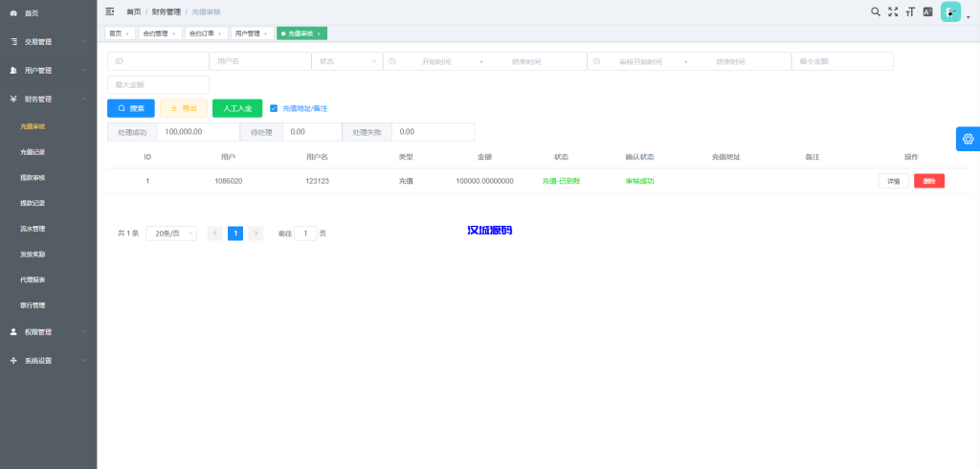This screenshot has height=469, width=980.
Task: Open the 20条/页 page size dropdown
Action: tap(171, 233)
